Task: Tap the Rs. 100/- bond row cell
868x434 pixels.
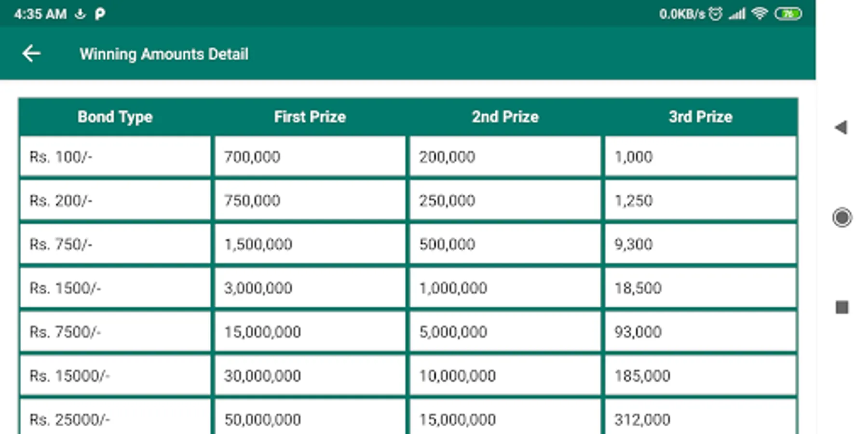Action: (115, 157)
